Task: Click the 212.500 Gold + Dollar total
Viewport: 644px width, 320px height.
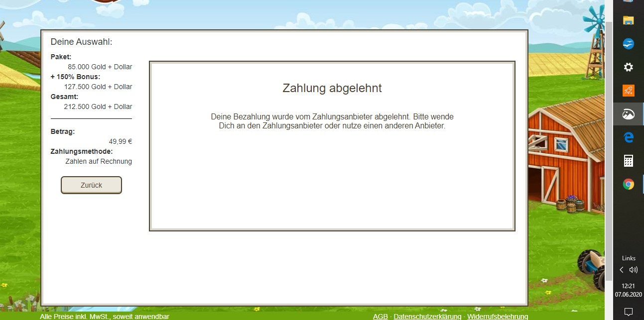Action: pos(98,107)
